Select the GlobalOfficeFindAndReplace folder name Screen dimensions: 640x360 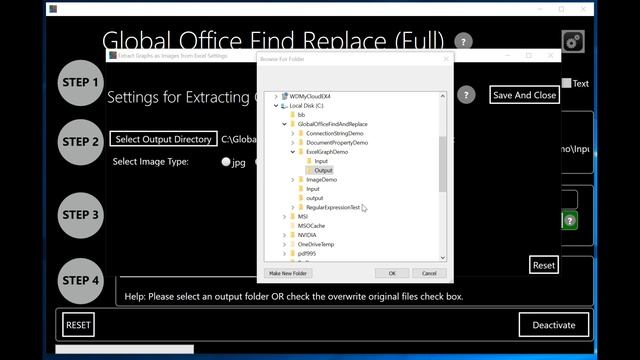[x=333, y=124]
